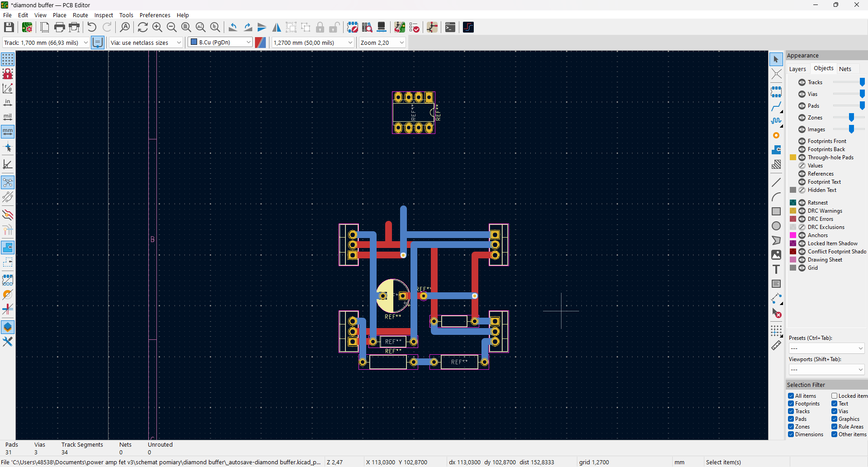The height and width of the screenshot is (467, 868).
Task: Open the Viewports dropdown
Action: 826,370
